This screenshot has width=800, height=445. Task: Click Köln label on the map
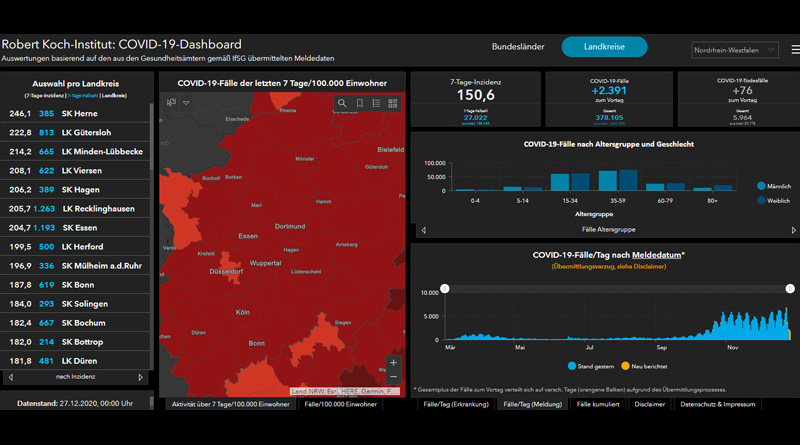243,312
